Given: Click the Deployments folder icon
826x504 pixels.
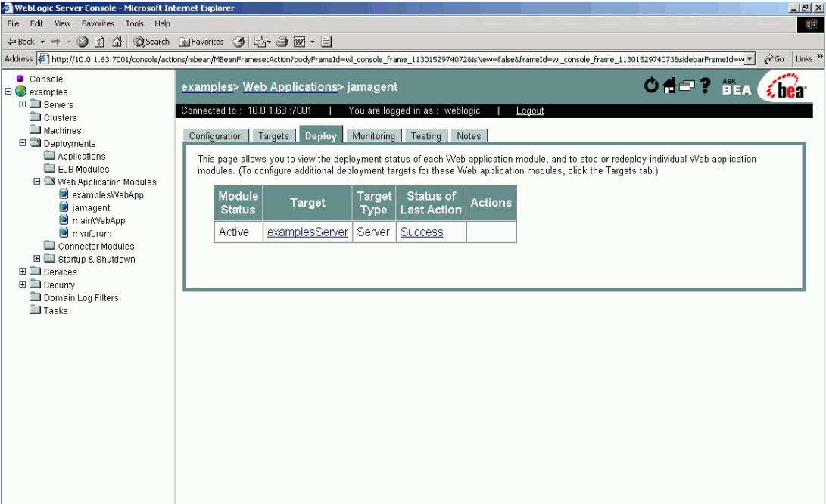Looking at the screenshot, I should click(x=36, y=143).
